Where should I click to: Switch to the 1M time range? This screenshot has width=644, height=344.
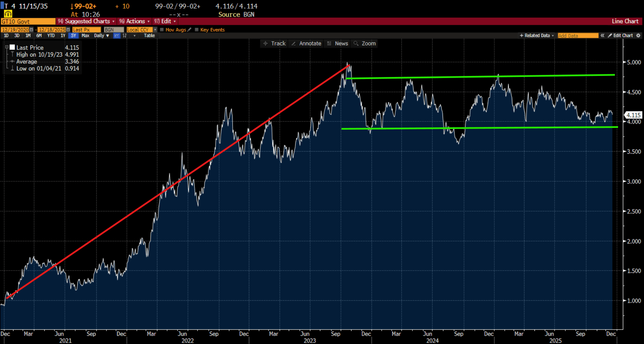tap(28, 36)
